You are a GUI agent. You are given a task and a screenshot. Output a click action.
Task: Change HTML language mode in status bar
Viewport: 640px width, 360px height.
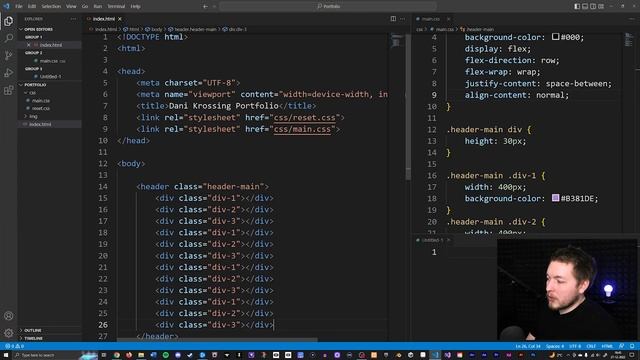pyautogui.click(x=607, y=346)
